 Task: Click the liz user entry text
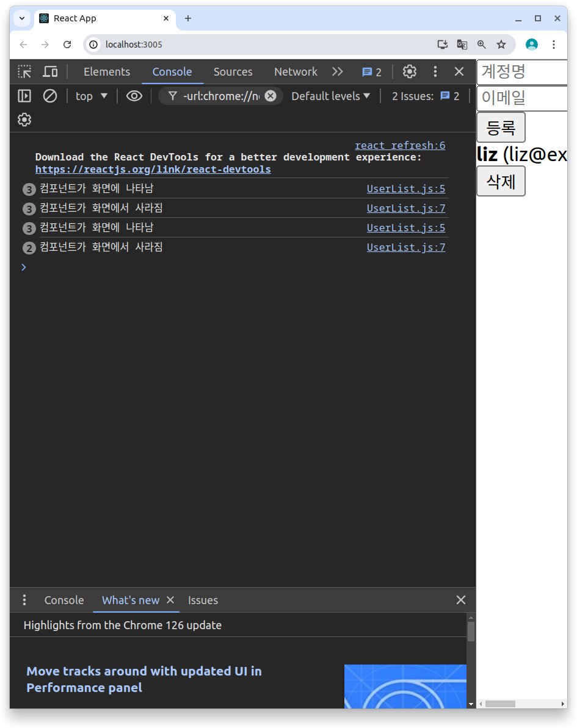pyautogui.click(x=522, y=154)
